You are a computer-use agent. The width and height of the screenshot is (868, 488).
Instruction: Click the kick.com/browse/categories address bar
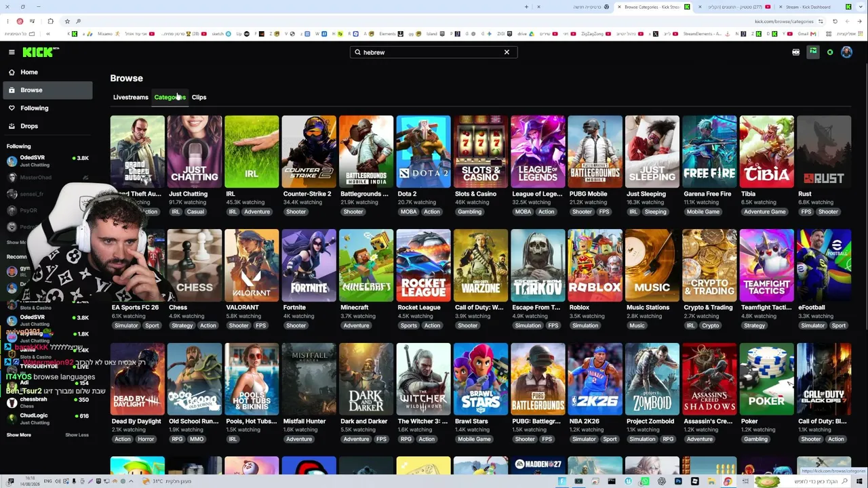[x=783, y=21]
